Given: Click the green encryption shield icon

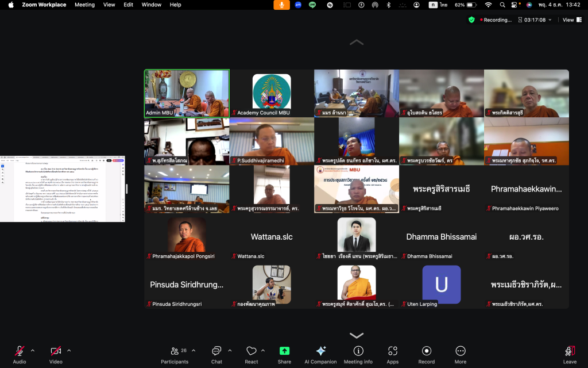Looking at the screenshot, I should coord(471,20).
